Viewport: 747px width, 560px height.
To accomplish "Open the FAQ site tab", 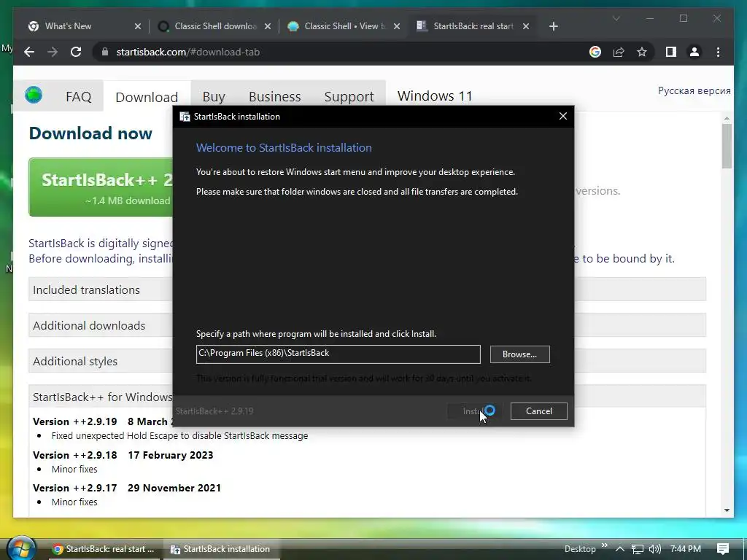I will point(79,97).
